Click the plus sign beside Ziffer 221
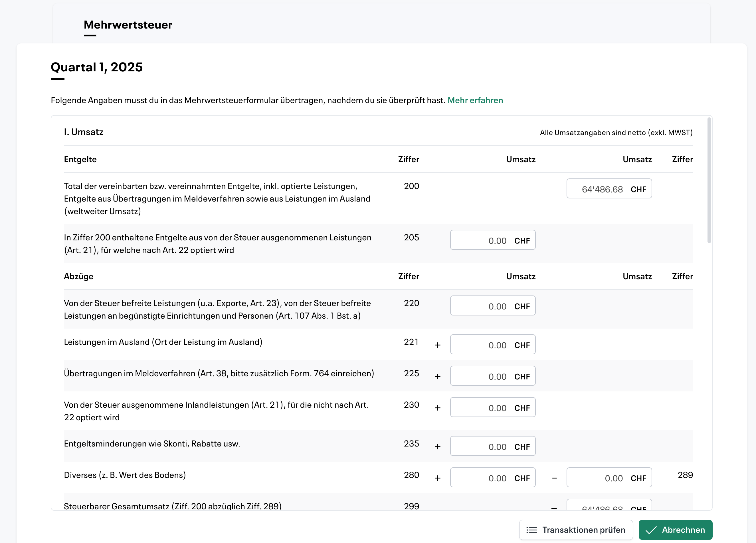This screenshot has width=756, height=543. tap(438, 345)
